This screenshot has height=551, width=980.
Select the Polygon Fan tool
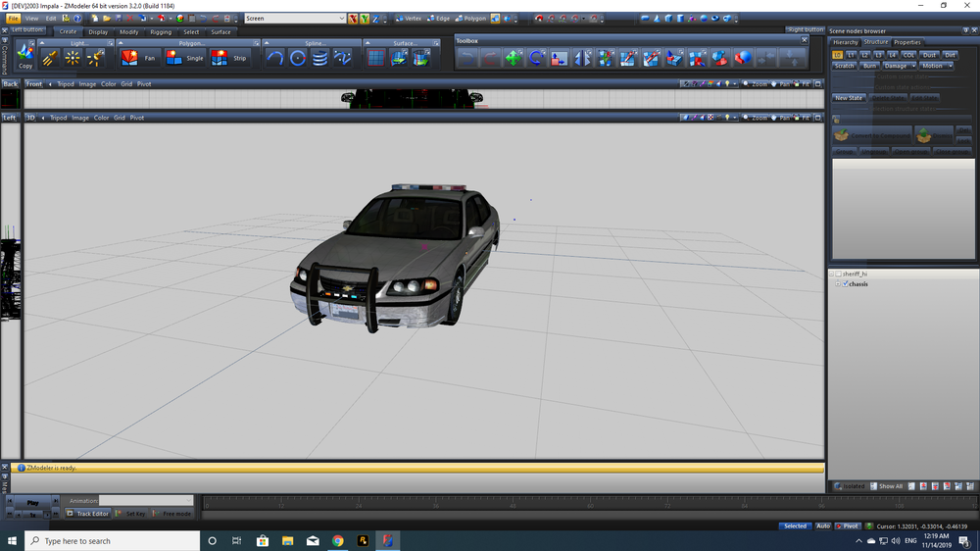point(138,58)
